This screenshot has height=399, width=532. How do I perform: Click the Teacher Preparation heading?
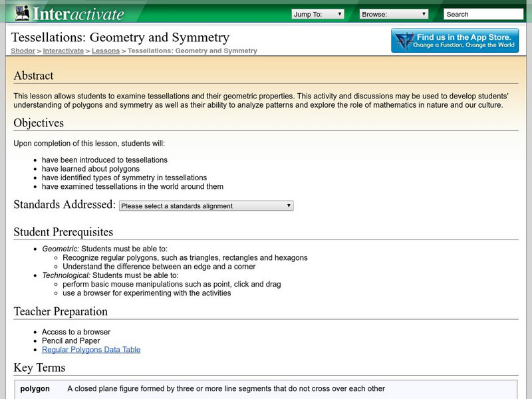point(61,311)
